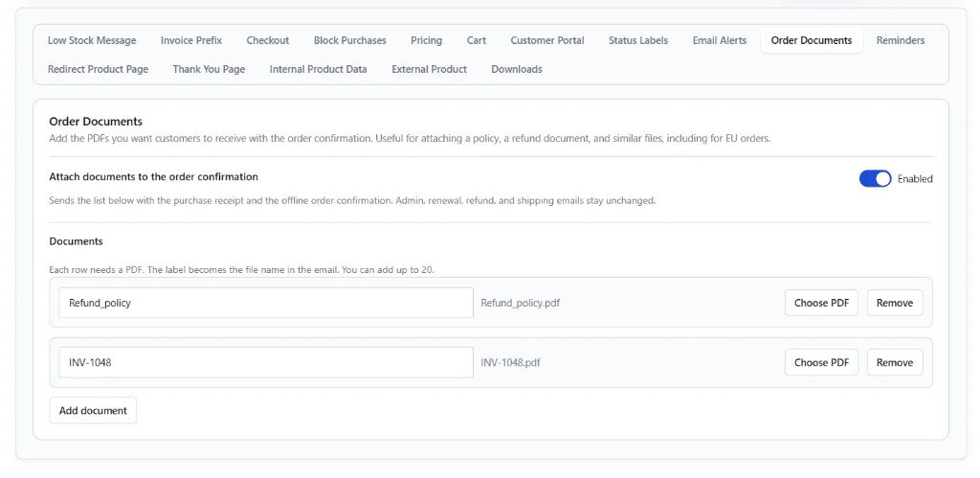
Task: Click the INV-1048 label input field
Action: [x=266, y=362]
